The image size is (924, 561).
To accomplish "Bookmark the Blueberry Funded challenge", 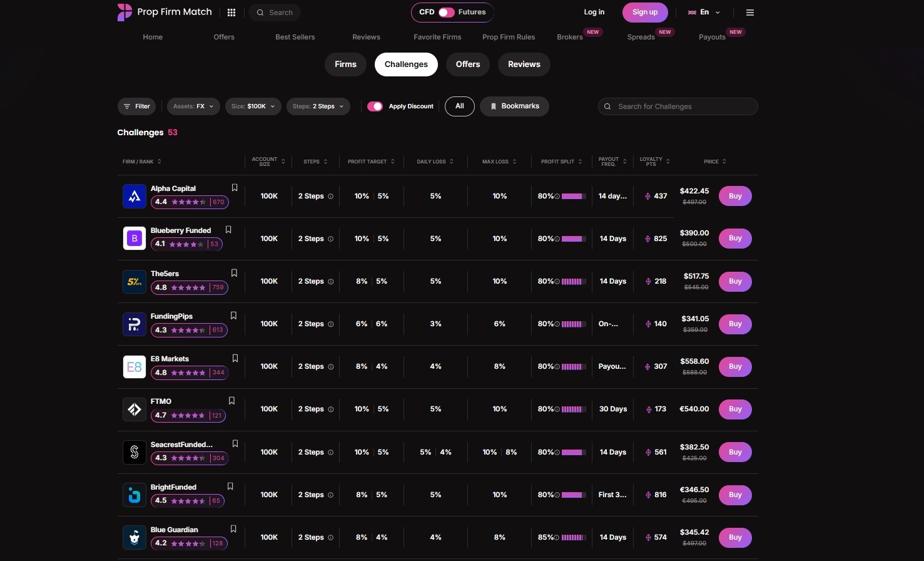I will [228, 230].
